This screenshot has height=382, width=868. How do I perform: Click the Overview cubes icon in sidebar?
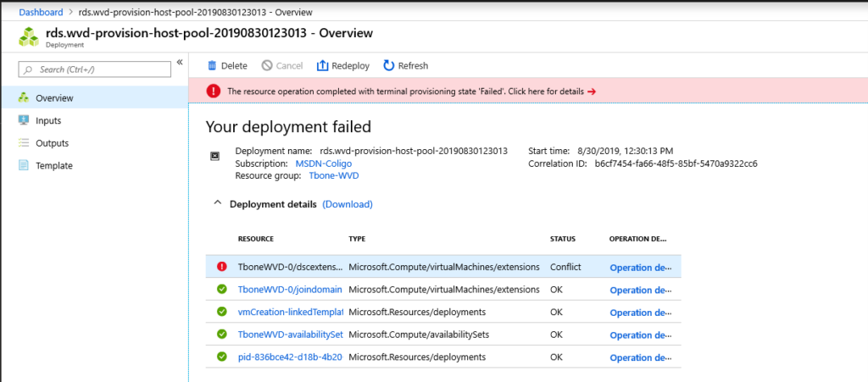[x=23, y=98]
